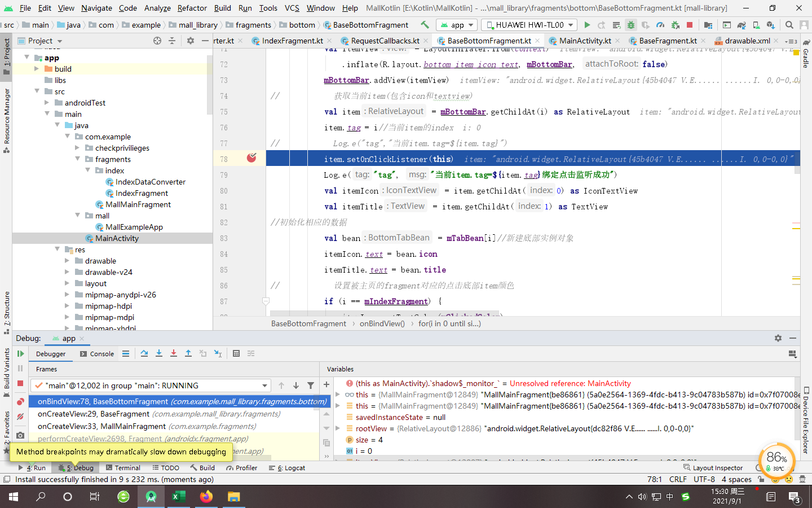Screen dimensions: 812x508
Task: Open the app run configuration dropdown
Action: [x=457, y=25]
